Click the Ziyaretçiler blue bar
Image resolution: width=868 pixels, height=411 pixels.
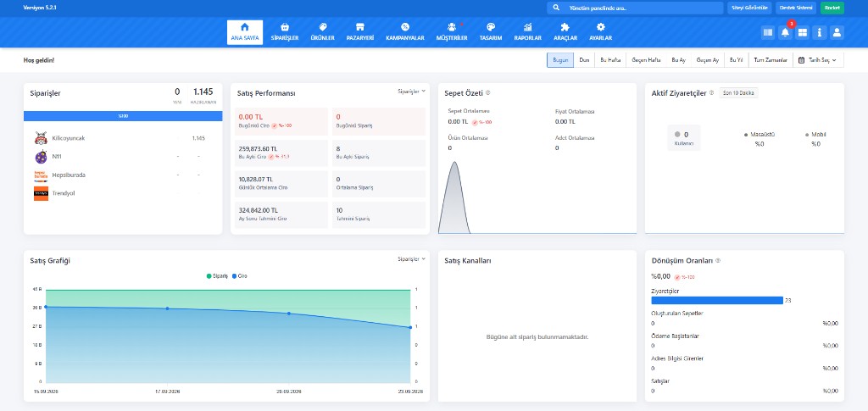click(x=717, y=300)
